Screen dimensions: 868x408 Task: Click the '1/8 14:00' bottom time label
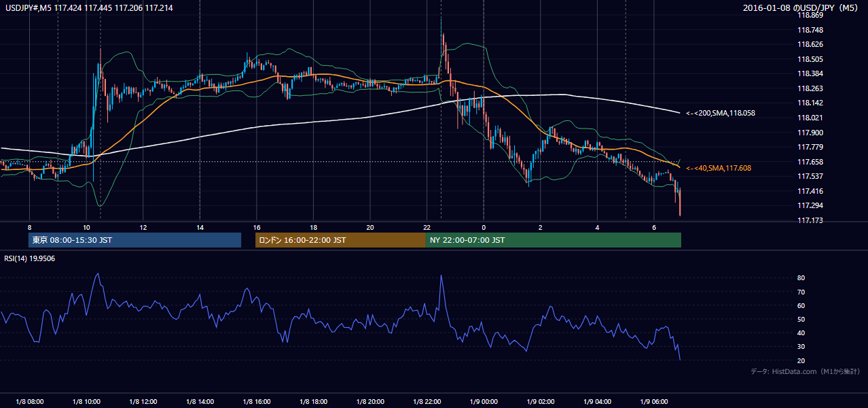pyautogui.click(x=200, y=401)
